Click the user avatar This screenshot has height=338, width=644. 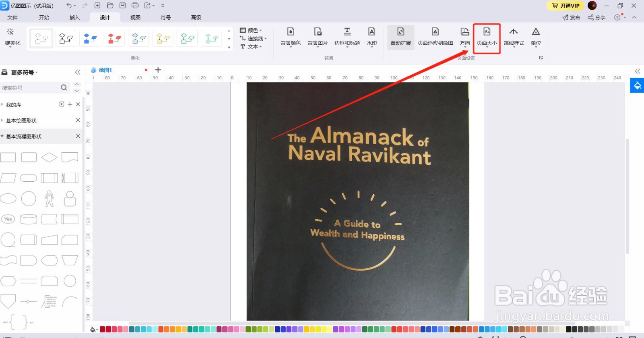(592, 6)
